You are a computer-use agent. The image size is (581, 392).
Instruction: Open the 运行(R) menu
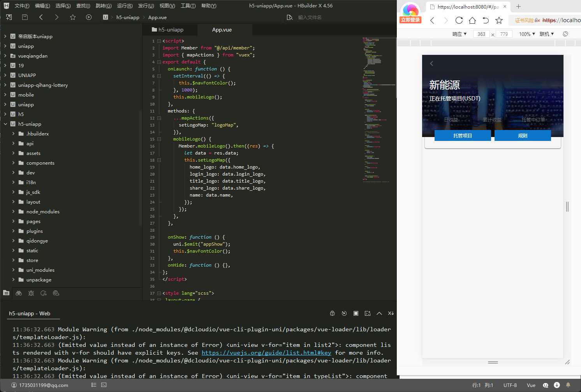(125, 6)
